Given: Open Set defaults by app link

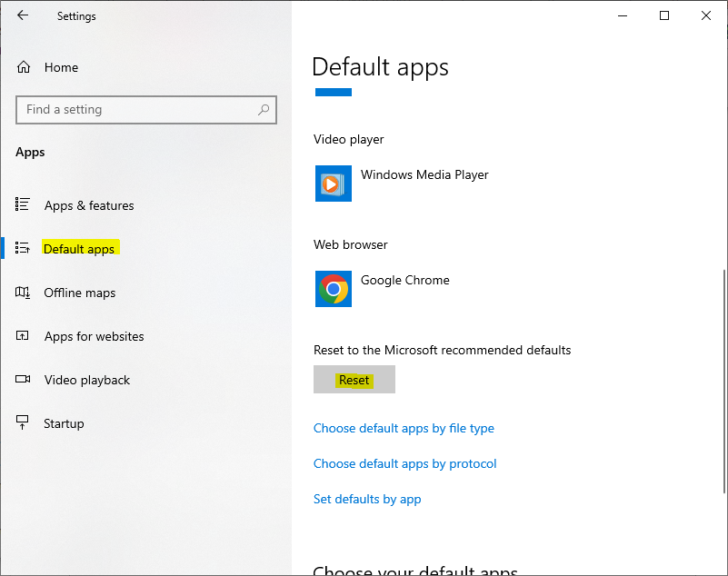Looking at the screenshot, I should tap(367, 499).
